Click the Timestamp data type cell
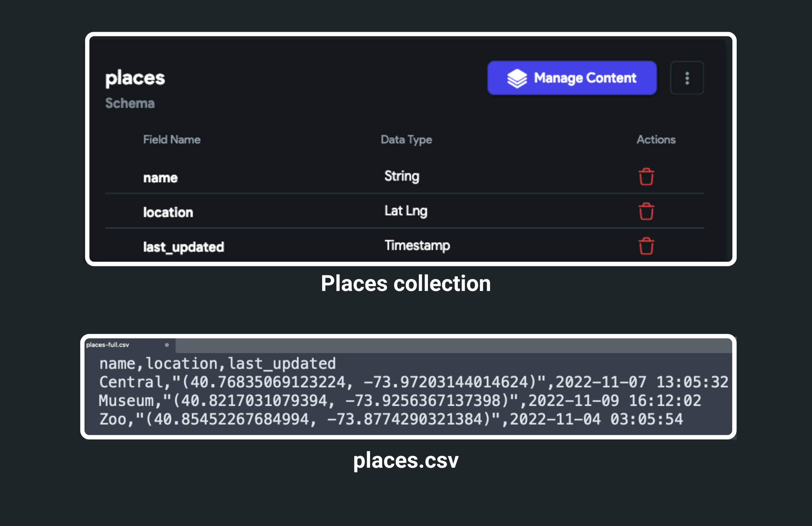This screenshot has width=812, height=526. (x=417, y=245)
